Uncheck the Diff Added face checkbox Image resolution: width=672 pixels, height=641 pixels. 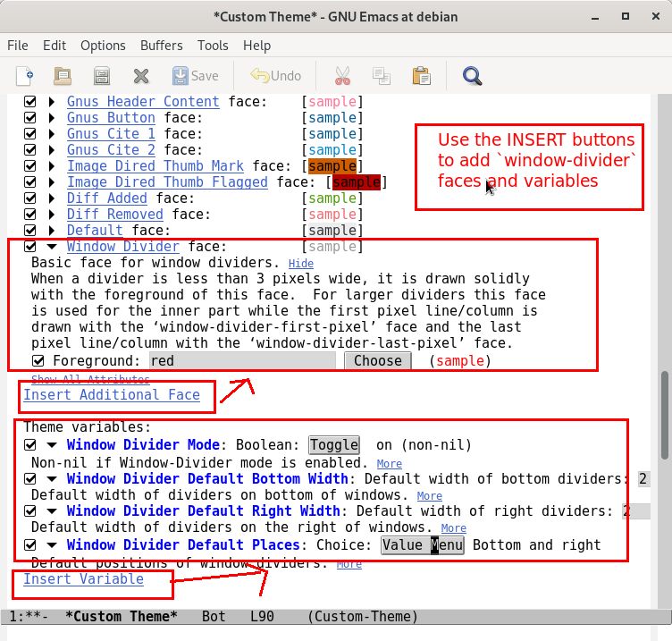click(30, 198)
